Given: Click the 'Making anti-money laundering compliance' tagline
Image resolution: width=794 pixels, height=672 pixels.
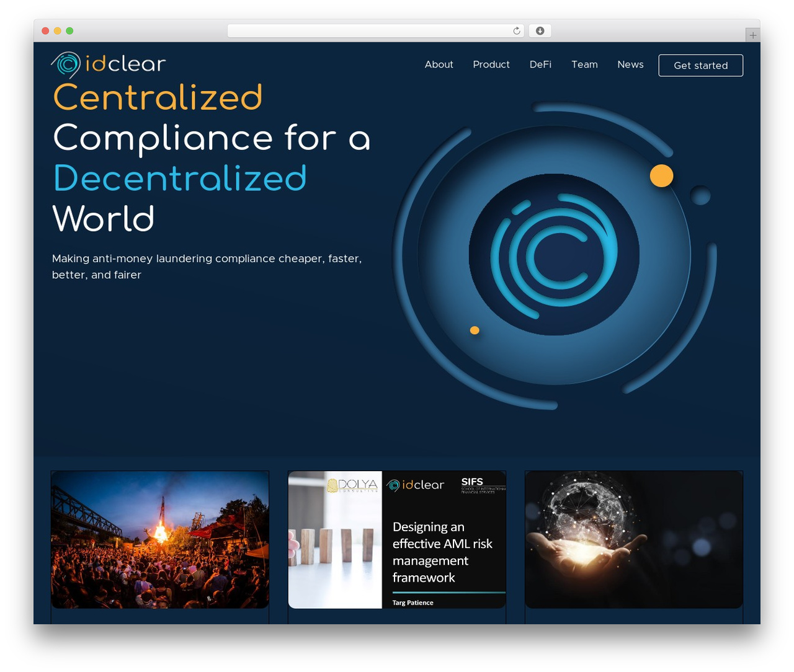Looking at the screenshot, I should tap(207, 267).
